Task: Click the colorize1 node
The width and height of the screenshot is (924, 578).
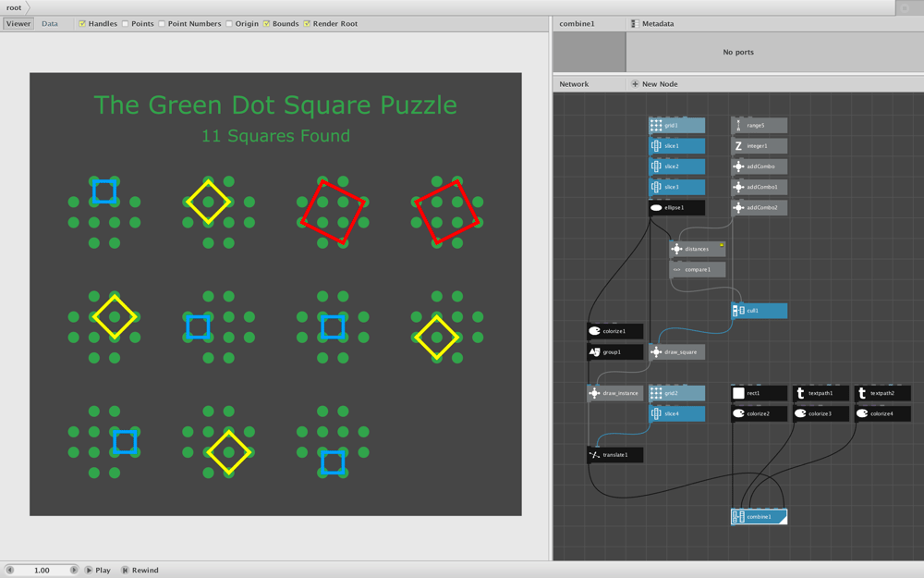Action: pos(614,331)
